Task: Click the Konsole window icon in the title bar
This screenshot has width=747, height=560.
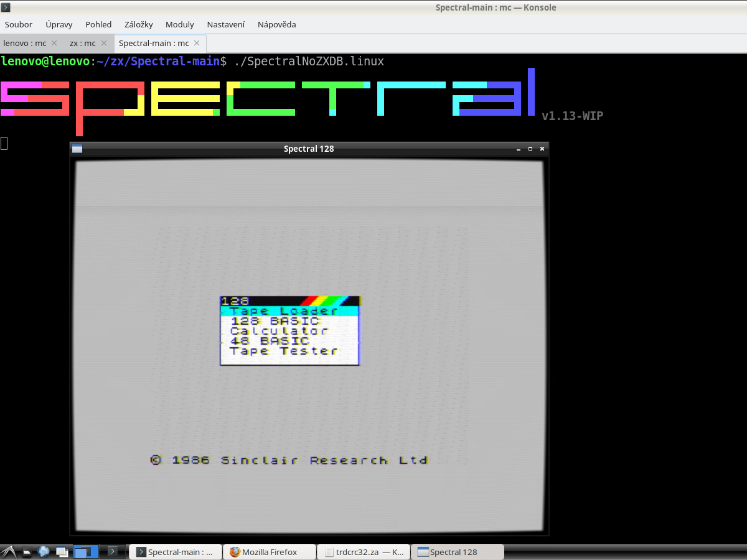Action: 6,7
